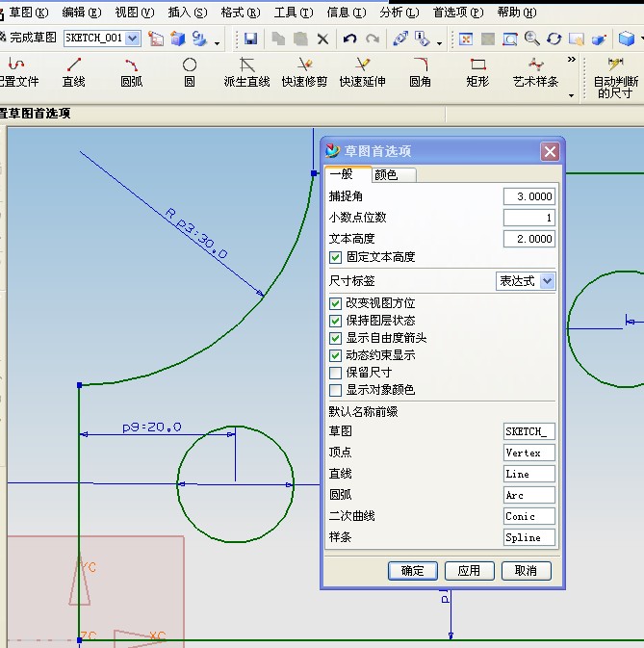Viewport: 644px width, 648px height.
Task: Click the zoom window icon
Action: tap(510, 39)
